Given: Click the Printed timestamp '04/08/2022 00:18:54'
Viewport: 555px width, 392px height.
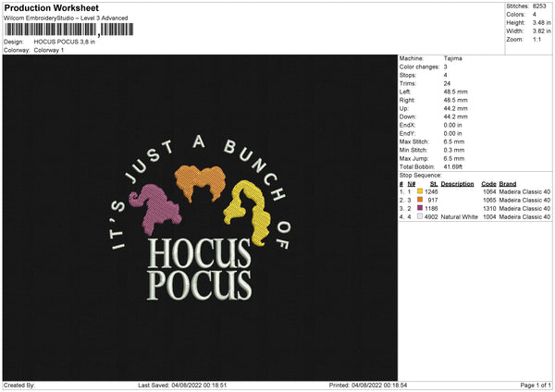Looking at the screenshot, I should (x=379, y=386).
